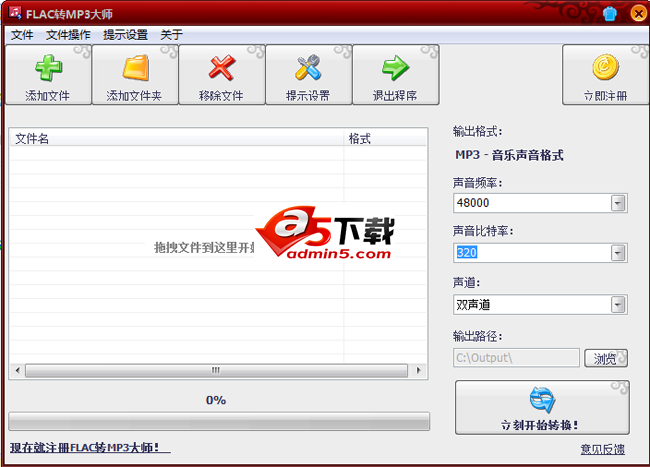Viewport: 650px width, 467px height.
Task: Click the 输出路径 label
Action: [x=478, y=336]
